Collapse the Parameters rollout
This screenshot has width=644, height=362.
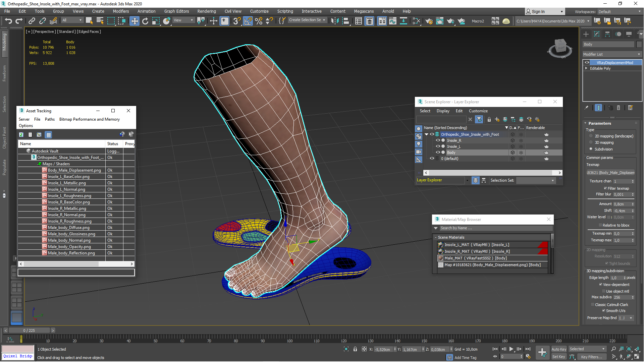pos(600,123)
